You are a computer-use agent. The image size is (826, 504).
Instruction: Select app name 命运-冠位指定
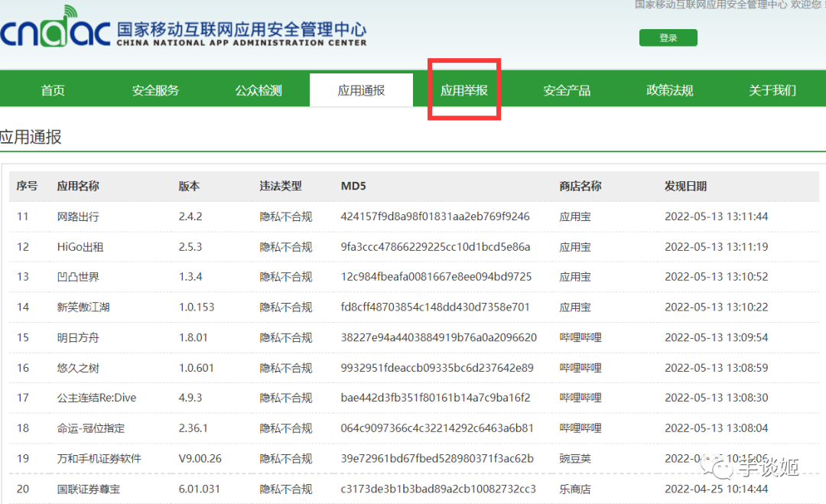[x=90, y=428]
